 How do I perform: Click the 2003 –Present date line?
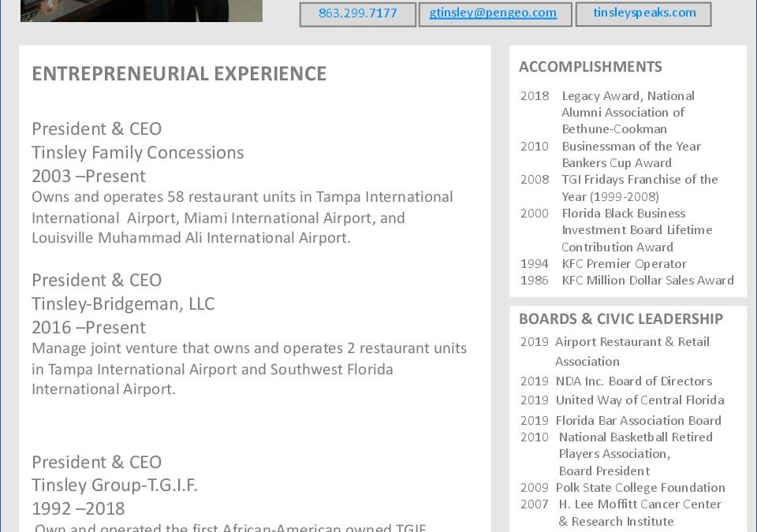[88, 176]
